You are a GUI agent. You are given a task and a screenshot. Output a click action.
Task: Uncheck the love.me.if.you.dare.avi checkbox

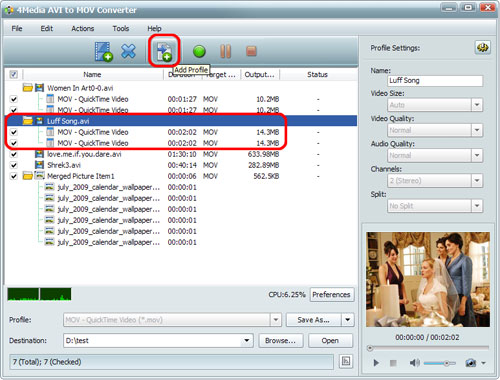click(14, 154)
